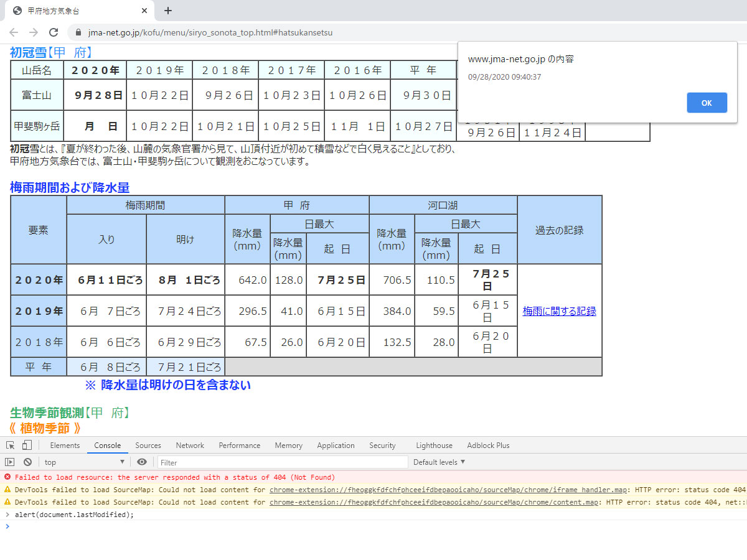Click the inspect element picker icon
The width and height of the screenshot is (747, 560).
[x=11, y=446]
